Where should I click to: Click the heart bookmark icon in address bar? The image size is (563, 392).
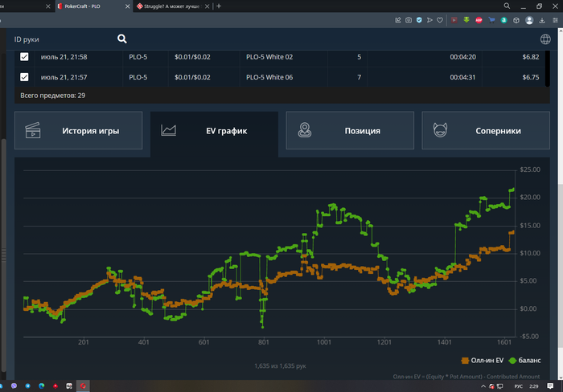point(438,19)
